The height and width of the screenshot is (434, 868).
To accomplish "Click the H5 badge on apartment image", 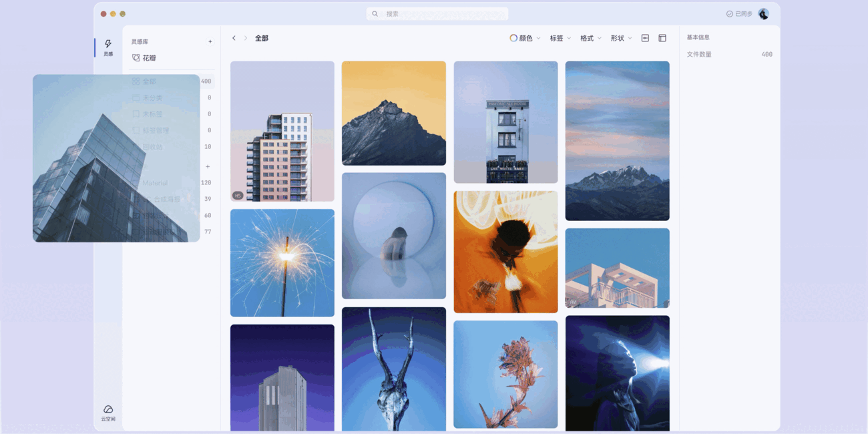I will [x=238, y=196].
